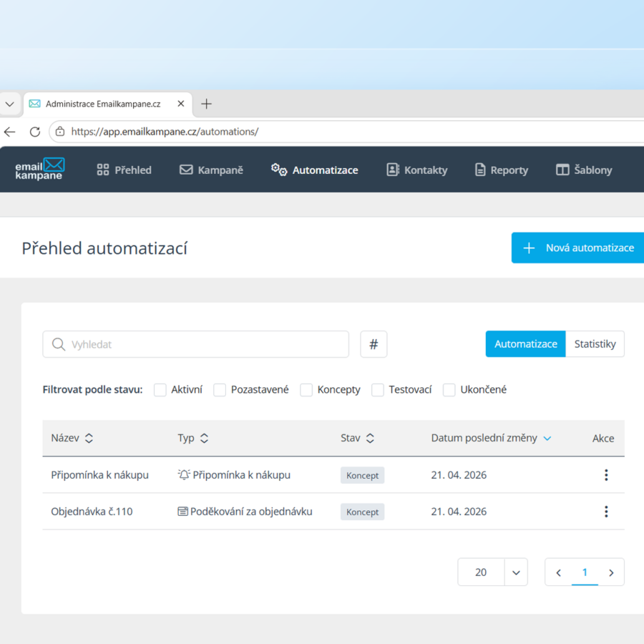Open actions menu for Připomínka k nákupu

click(x=606, y=475)
